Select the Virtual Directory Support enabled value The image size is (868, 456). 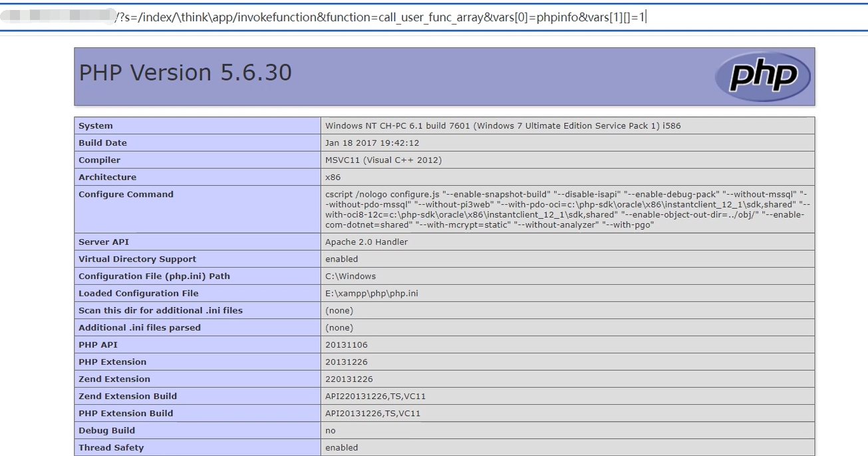coord(342,260)
